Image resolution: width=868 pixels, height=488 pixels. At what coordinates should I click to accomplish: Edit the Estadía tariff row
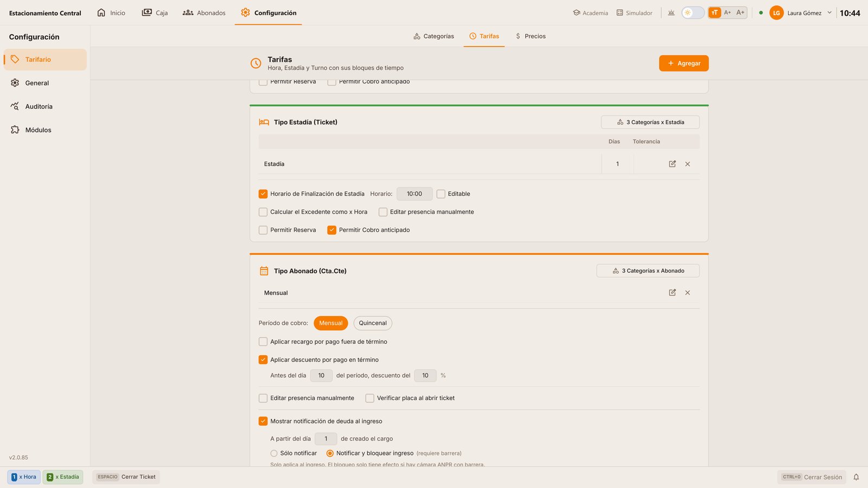[672, 164]
